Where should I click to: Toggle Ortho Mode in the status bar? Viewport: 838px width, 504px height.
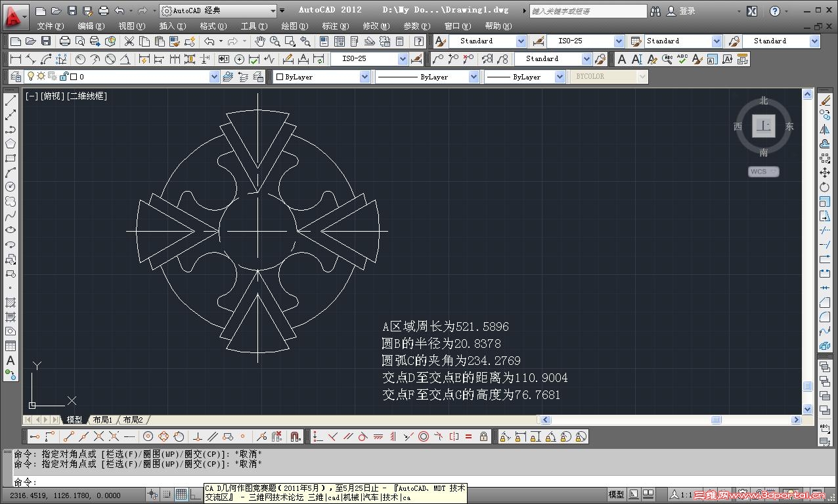pyautogui.click(x=195, y=495)
